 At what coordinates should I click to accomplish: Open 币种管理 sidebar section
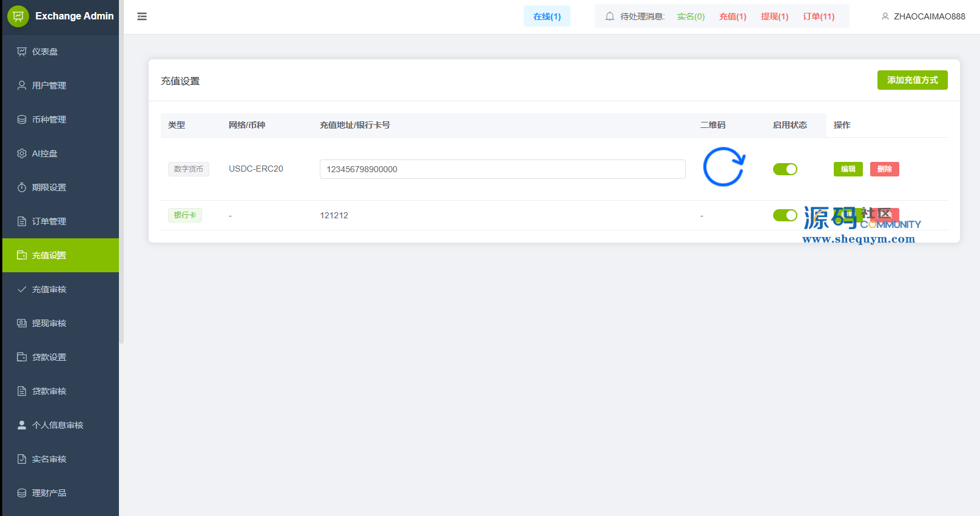[49, 119]
